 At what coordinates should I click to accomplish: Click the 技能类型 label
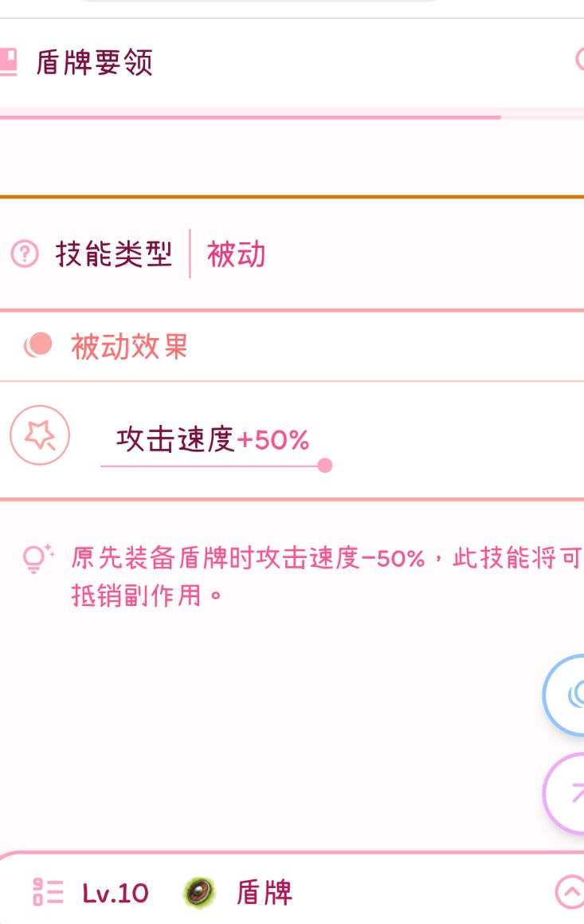coord(113,255)
